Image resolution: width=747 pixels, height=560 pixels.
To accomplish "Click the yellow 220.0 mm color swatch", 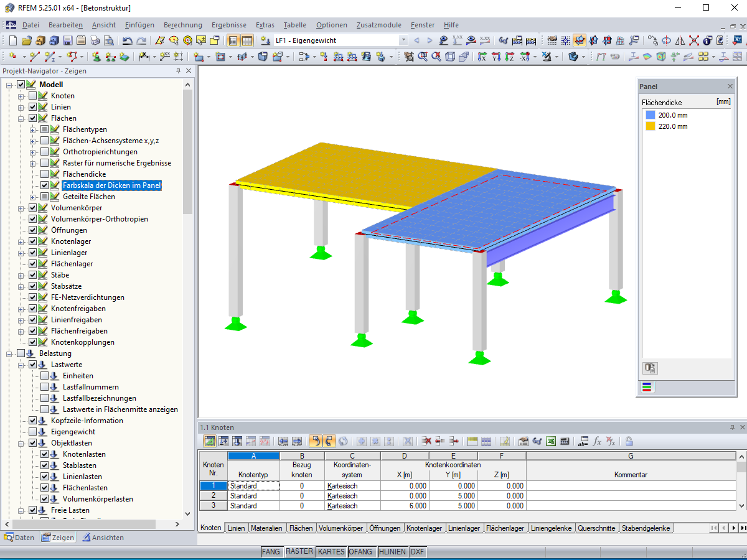I will 651,126.
